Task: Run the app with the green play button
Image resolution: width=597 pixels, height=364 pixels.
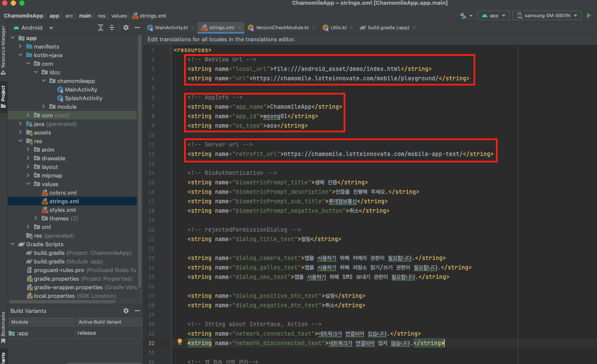Action: [x=589, y=15]
